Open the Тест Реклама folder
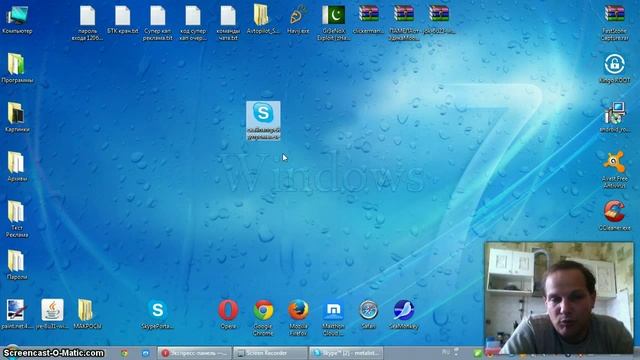This screenshot has width=640, height=360. [17, 219]
